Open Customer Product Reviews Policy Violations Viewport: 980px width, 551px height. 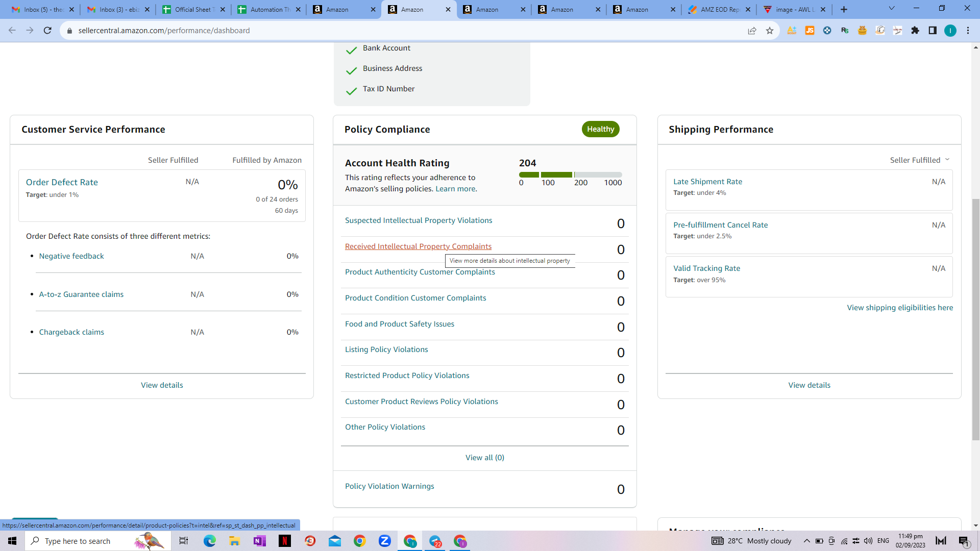pyautogui.click(x=422, y=402)
